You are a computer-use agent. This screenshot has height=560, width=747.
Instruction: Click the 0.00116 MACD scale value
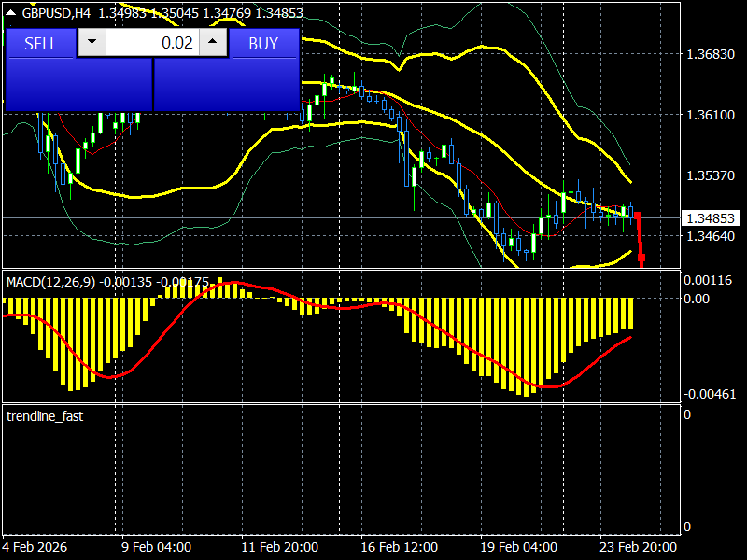pos(708,280)
